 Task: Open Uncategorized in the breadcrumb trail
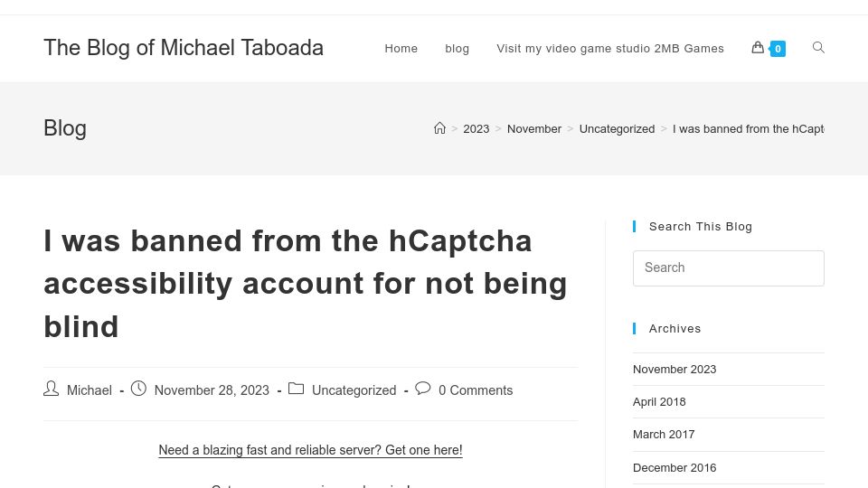[617, 129]
